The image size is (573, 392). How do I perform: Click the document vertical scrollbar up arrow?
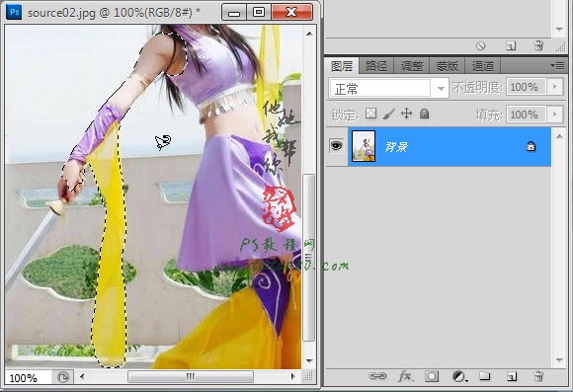pyautogui.click(x=309, y=34)
